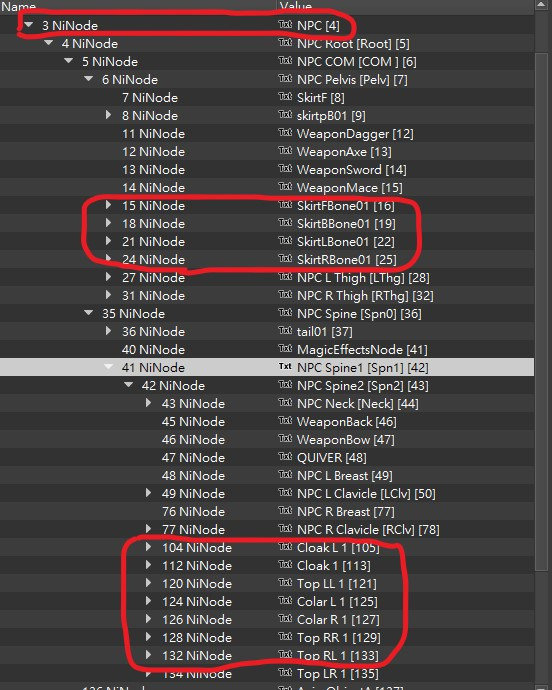552x690 pixels.
Task: Click the tail01 [37] value
Action: (324, 331)
